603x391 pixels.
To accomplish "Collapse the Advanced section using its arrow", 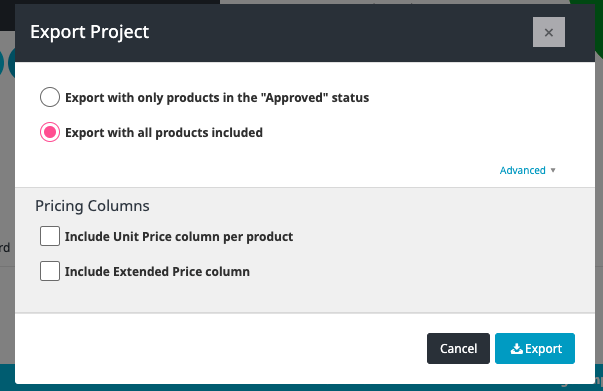I will [553, 170].
